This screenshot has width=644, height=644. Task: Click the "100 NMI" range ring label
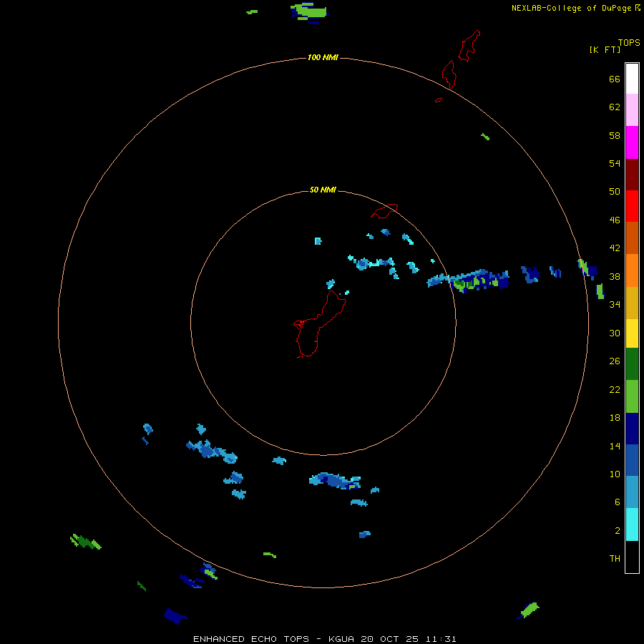[x=323, y=57]
